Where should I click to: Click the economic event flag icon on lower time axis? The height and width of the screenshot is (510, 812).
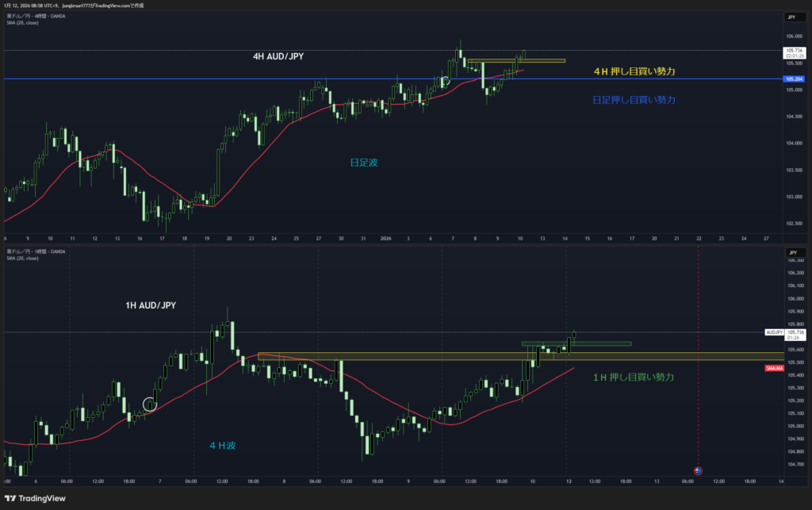(x=698, y=471)
